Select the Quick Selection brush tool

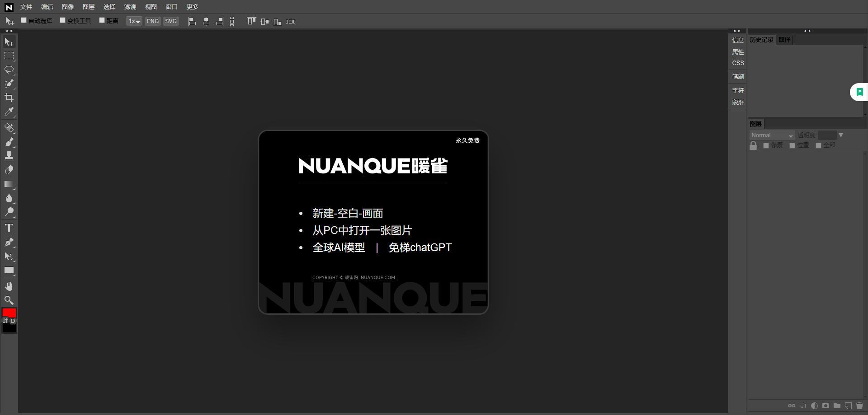point(9,84)
